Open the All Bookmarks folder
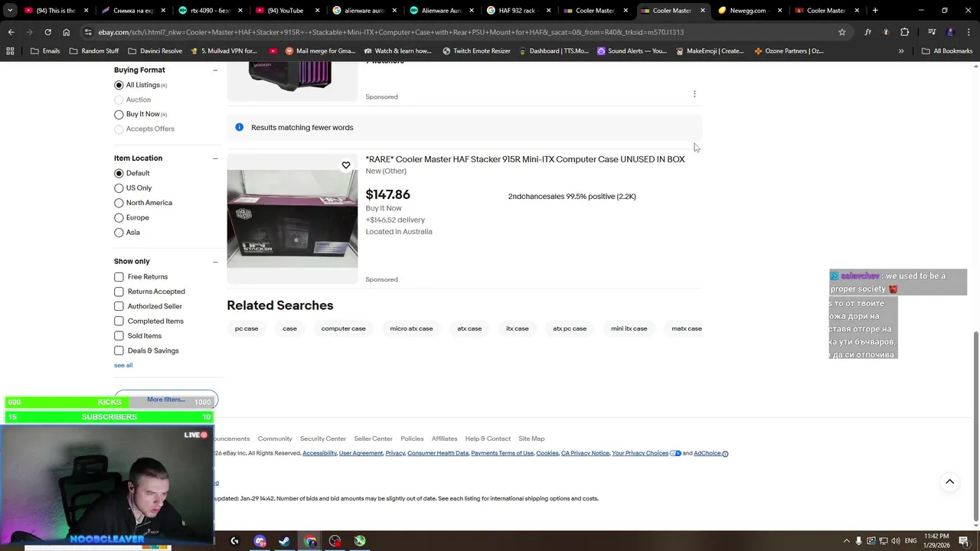 click(x=946, y=51)
